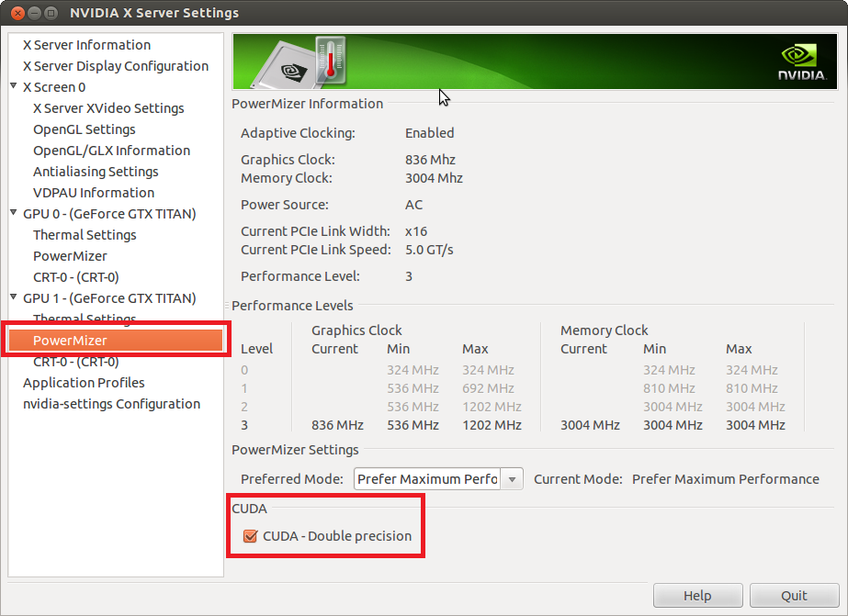Viewport: 848px width, 616px height.
Task: Maximize the NVIDIA settings window
Action: (51, 13)
